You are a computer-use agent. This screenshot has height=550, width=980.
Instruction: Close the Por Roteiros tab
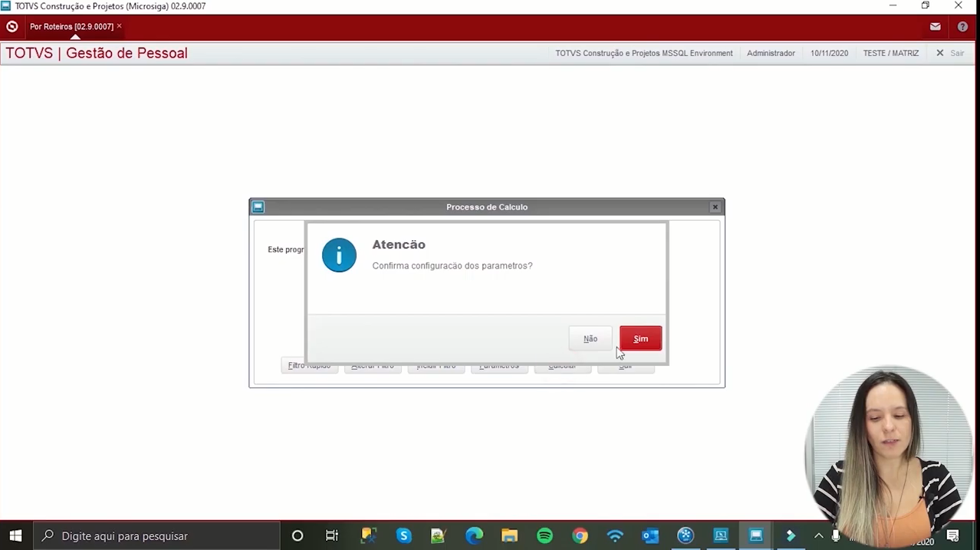click(x=120, y=26)
